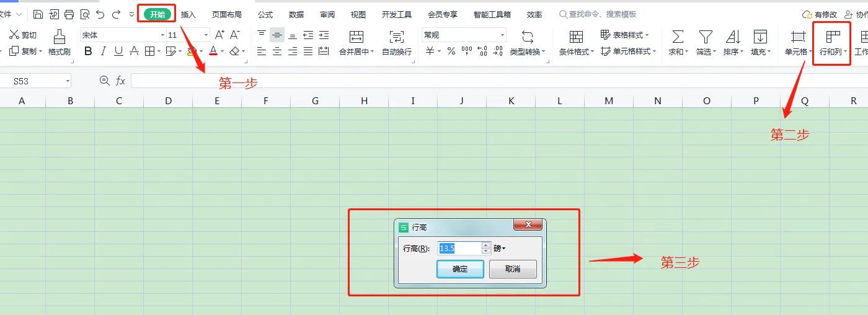Click the Save icon in the quick-access bar
Screen dimensions: 868x315
click(x=38, y=14)
